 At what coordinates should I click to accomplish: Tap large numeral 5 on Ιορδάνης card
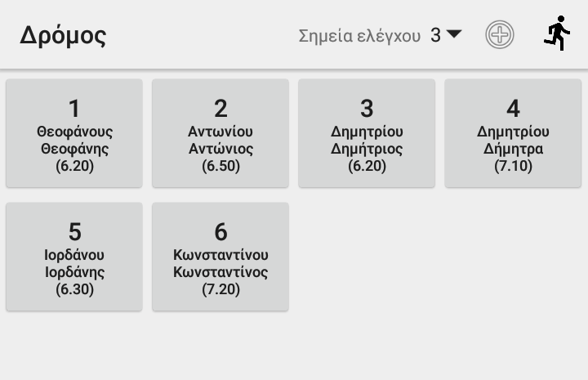(x=74, y=231)
